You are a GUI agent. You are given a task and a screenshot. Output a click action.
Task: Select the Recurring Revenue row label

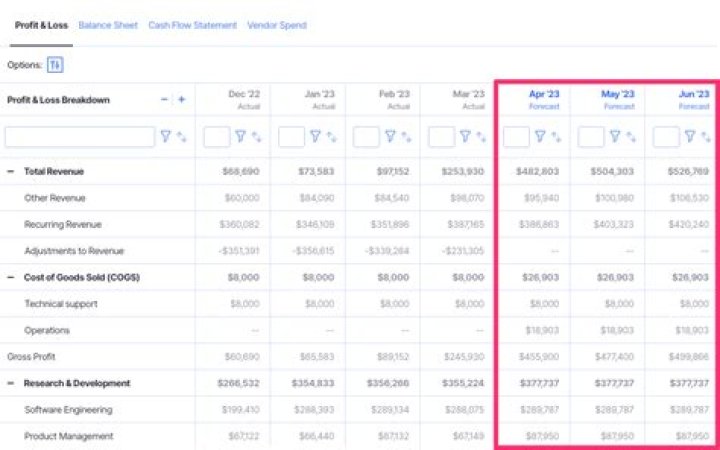point(63,225)
